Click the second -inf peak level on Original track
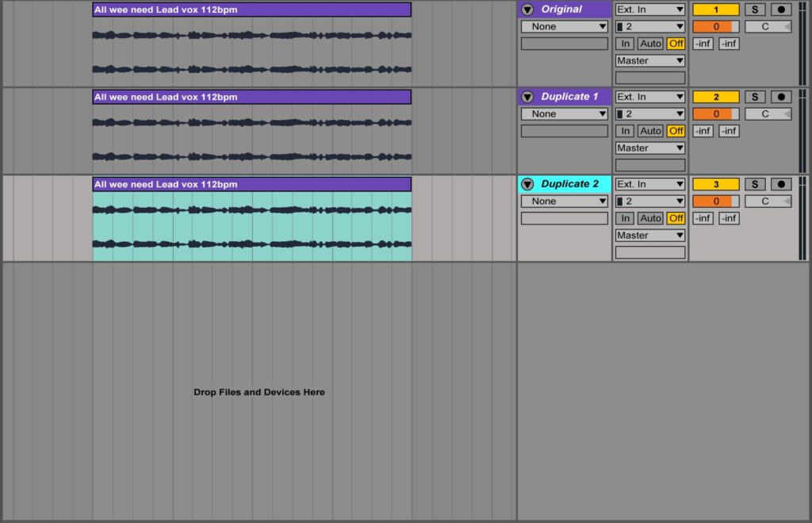 click(729, 44)
